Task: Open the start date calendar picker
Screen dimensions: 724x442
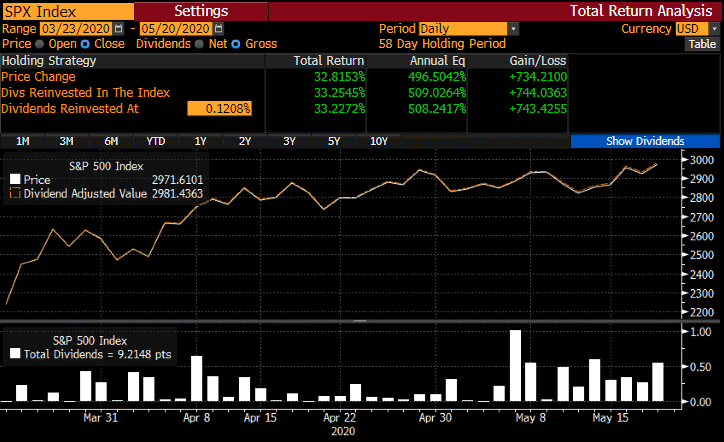Action: 119,29
